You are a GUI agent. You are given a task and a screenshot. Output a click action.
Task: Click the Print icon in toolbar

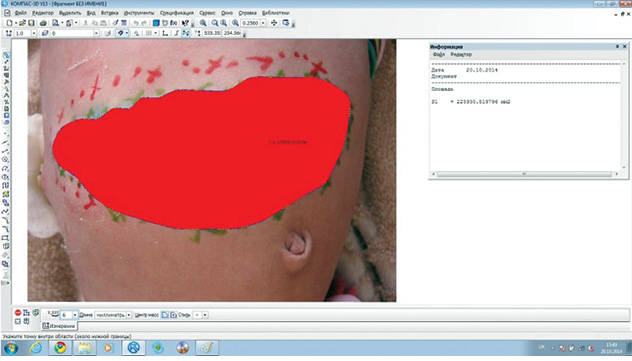click(x=43, y=23)
